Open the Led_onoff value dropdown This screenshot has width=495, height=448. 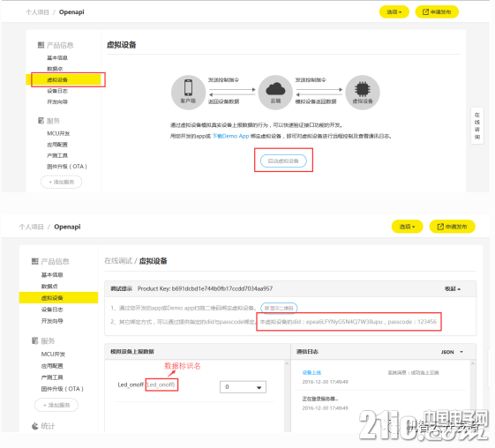click(x=243, y=387)
